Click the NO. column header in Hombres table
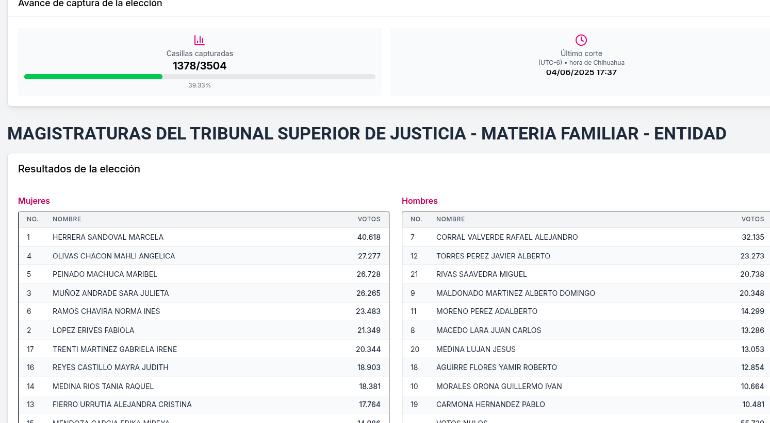770x423 pixels. click(416, 219)
